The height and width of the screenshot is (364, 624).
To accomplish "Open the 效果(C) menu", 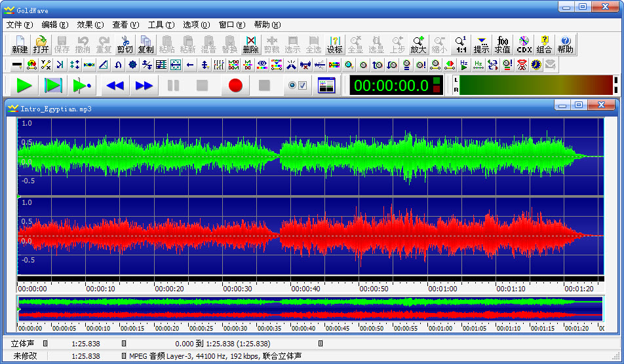I will pyautogui.click(x=90, y=25).
